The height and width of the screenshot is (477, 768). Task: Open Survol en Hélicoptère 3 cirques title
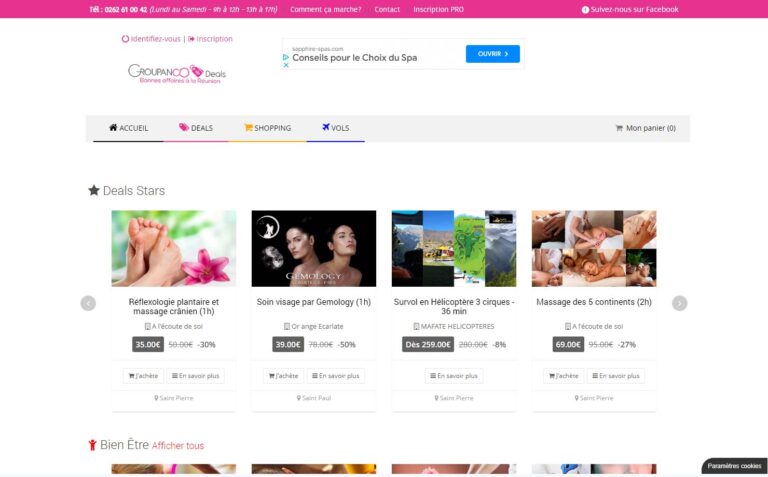coord(454,307)
